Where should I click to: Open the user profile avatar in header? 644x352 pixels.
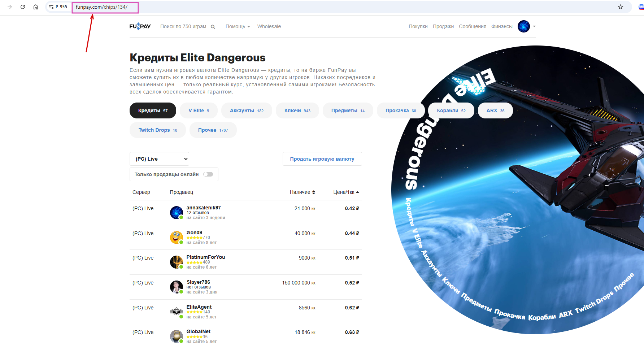524,26
